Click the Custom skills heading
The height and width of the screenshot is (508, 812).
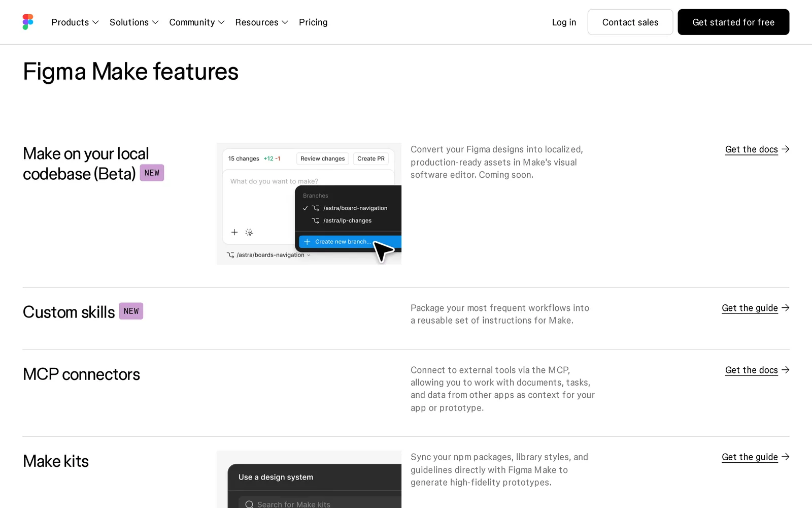tap(69, 312)
